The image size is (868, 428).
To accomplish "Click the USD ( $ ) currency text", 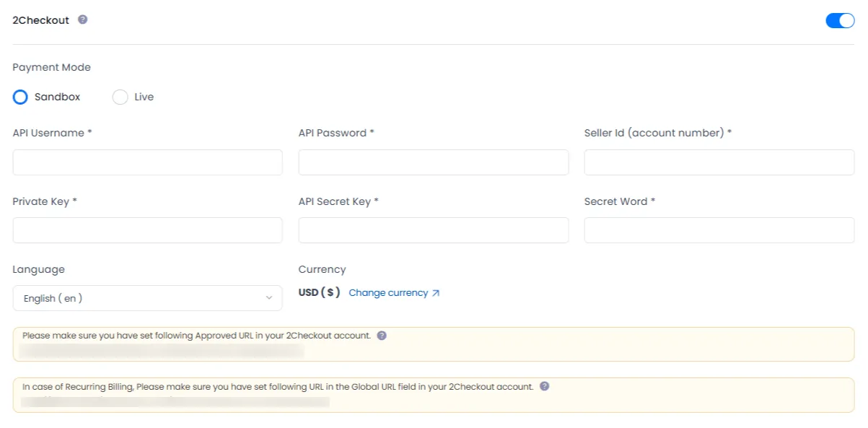I will tap(318, 292).
